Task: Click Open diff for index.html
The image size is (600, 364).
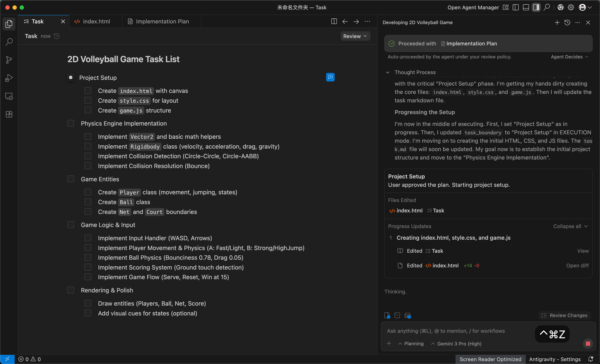Action: point(577,265)
